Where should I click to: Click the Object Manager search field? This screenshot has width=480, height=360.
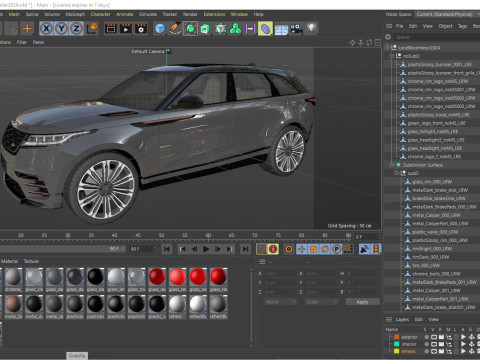437,37
